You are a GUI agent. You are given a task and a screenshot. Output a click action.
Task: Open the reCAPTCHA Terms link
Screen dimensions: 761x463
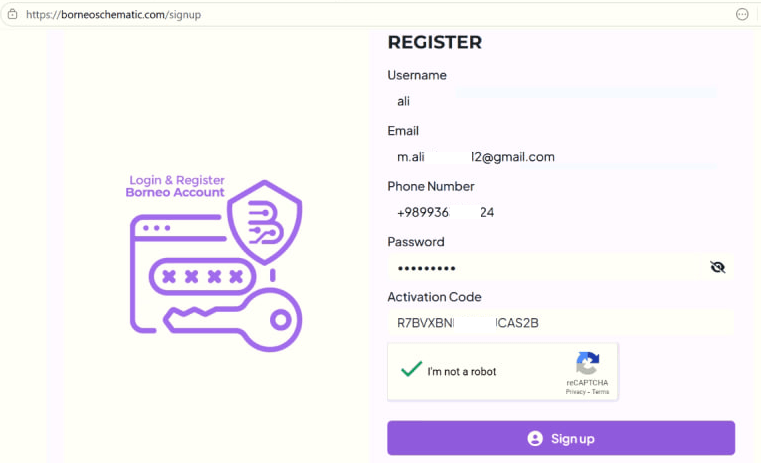pos(600,392)
